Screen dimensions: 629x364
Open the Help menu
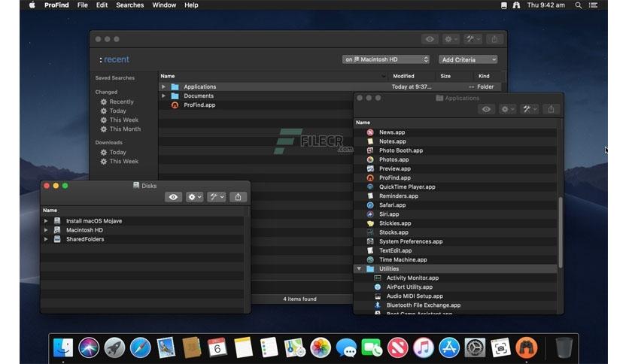pos(191,5)
